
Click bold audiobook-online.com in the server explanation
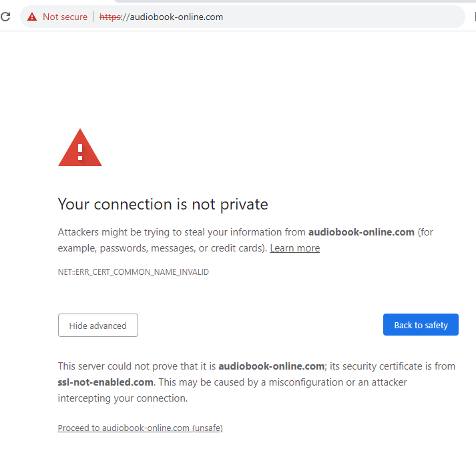(x=271, y=366)
